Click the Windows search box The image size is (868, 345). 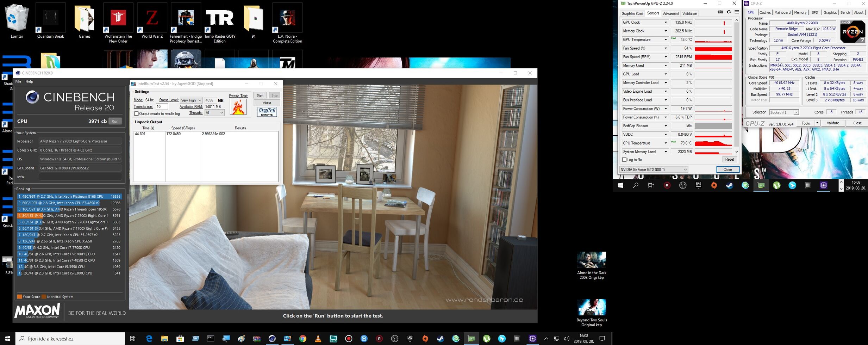click(x=70, y=339)
